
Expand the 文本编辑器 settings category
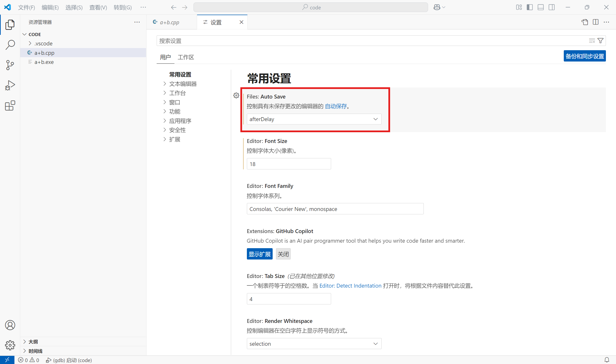[x=182, y=84]
